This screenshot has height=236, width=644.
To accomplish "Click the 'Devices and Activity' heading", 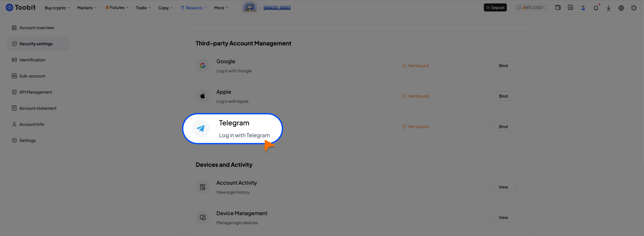I will tap(224, 165).
